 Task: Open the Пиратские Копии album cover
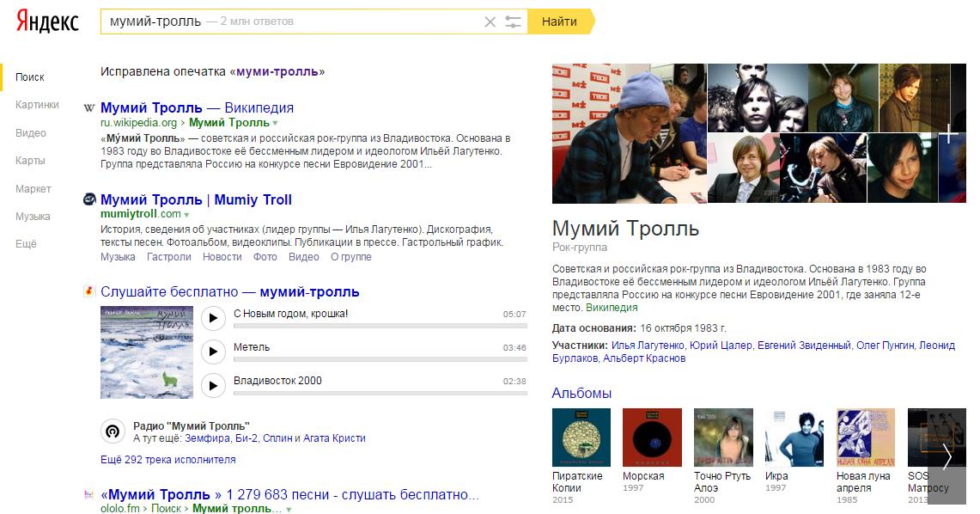tap(581, 438)
